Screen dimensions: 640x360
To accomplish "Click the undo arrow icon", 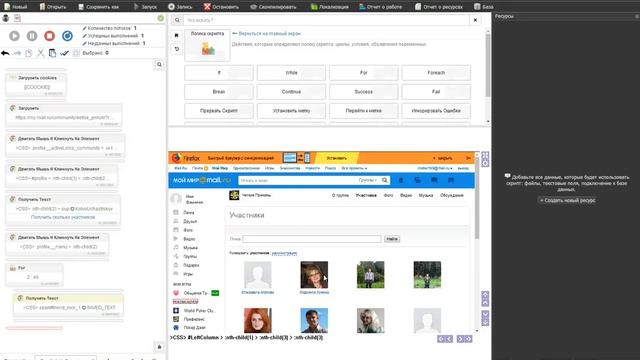I will pyautogui.click(x=5, y=53).
